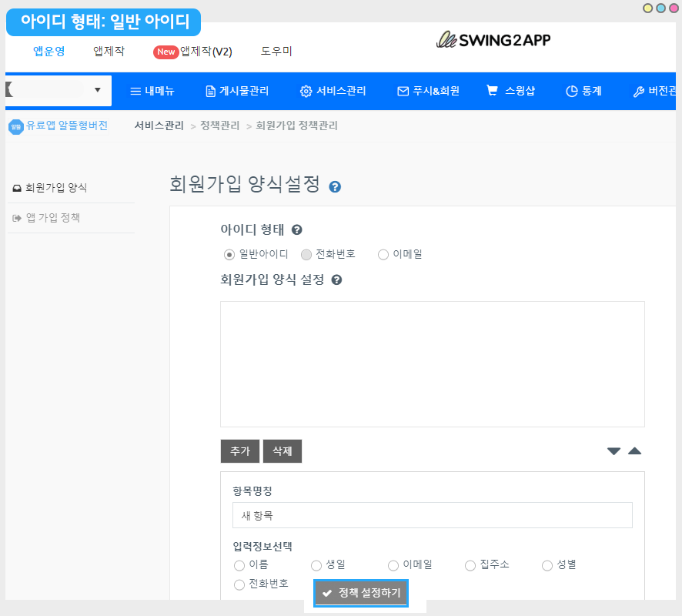Image resolution: width=682 pixels, height=616 pixels.
Task: Open the 앱 가입 정책 sidebar item
Action: 52,218
